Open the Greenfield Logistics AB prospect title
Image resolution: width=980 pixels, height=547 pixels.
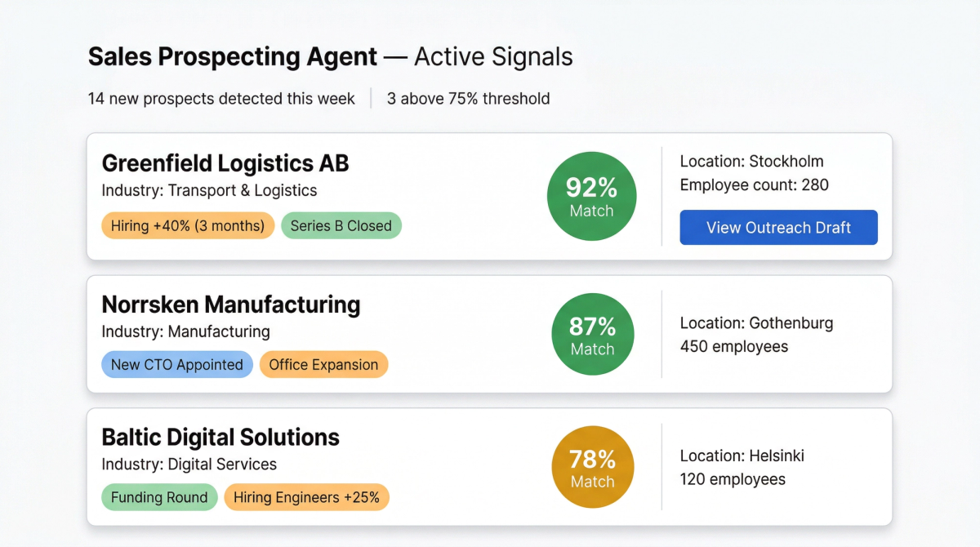click(x=225, y=163)
